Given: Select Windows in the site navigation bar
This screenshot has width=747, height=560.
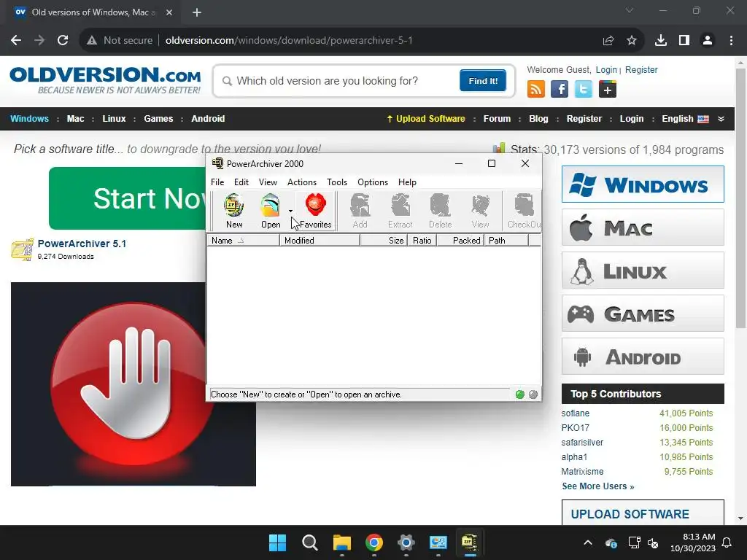Looking at the screenshot, I should tap(29, 119).
